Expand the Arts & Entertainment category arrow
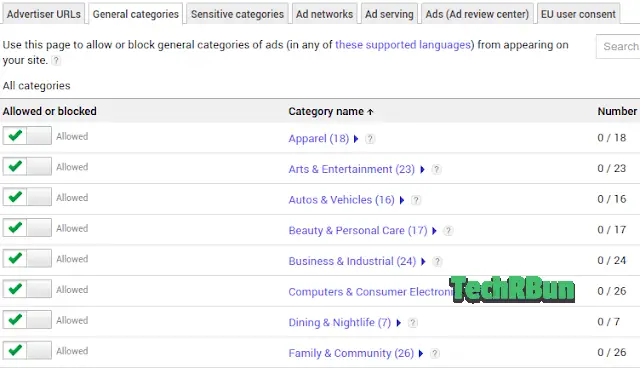 (422, 169)
